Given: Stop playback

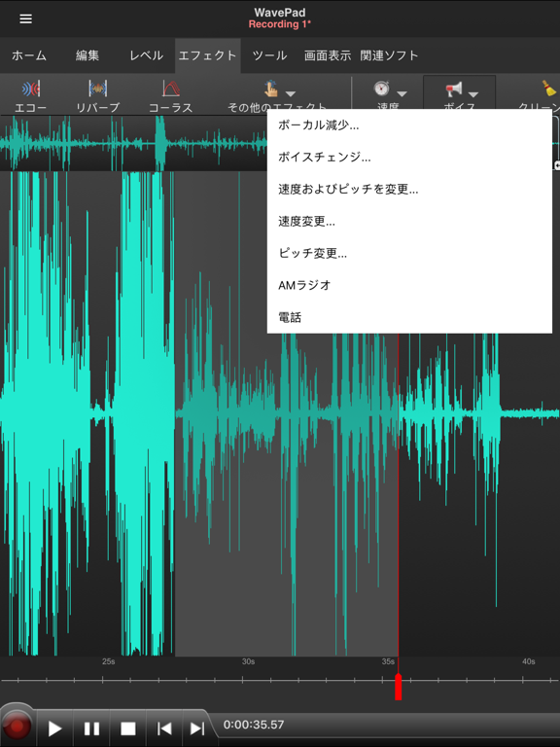Looking at the screenshot, I should point(128,729).
